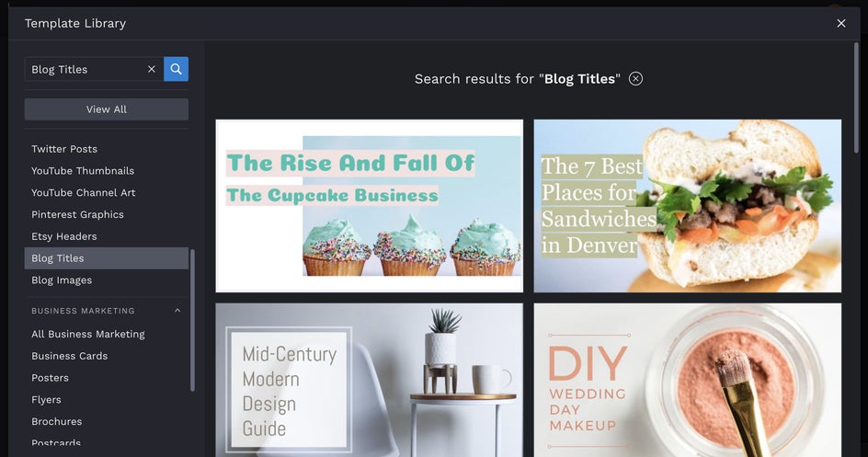Choose YouTube Channel Art category
Image resolution: width=868 pixels, height=457 pixels.
point(83,192)
